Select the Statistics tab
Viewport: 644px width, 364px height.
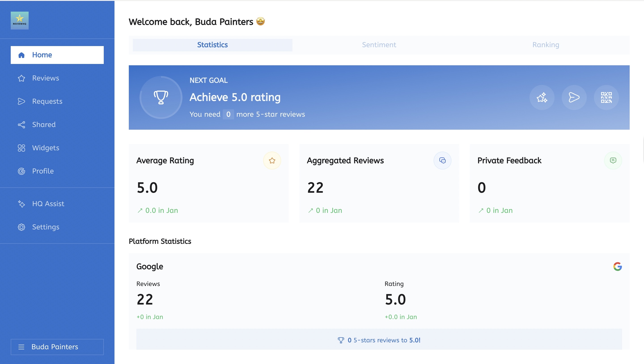coord(212,45)
